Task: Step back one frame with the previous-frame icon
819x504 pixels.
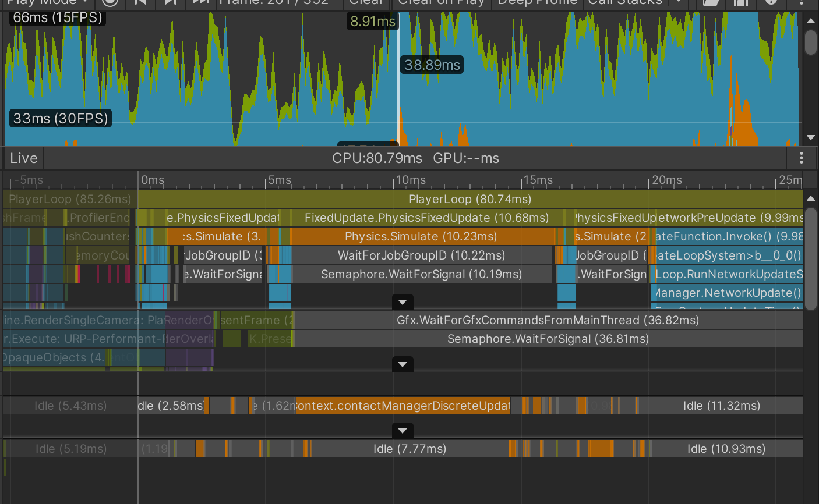Action: tap(140, 3)
